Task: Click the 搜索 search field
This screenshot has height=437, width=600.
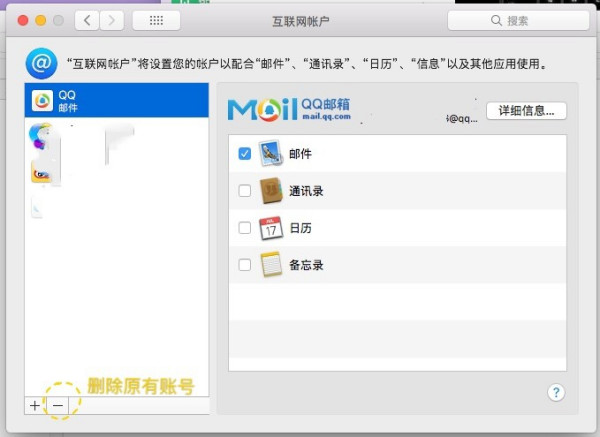Action: (x=517, y=20)
